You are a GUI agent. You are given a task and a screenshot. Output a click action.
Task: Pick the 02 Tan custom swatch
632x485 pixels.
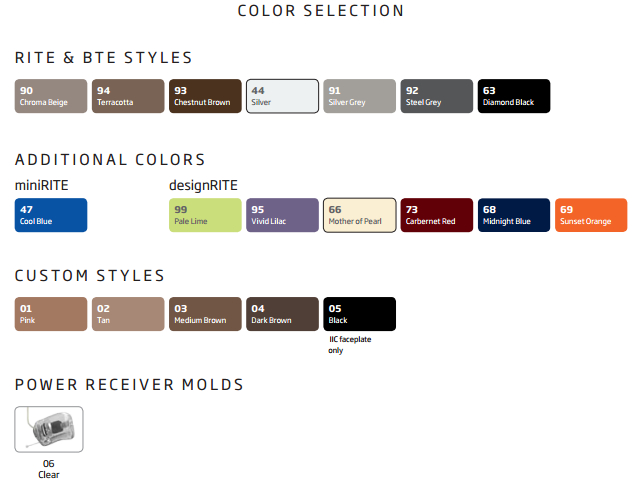click(128, 314)
